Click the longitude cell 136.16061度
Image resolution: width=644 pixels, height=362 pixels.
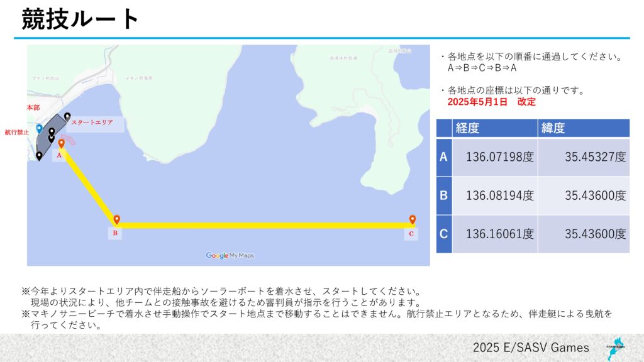[x=495, y=234]
